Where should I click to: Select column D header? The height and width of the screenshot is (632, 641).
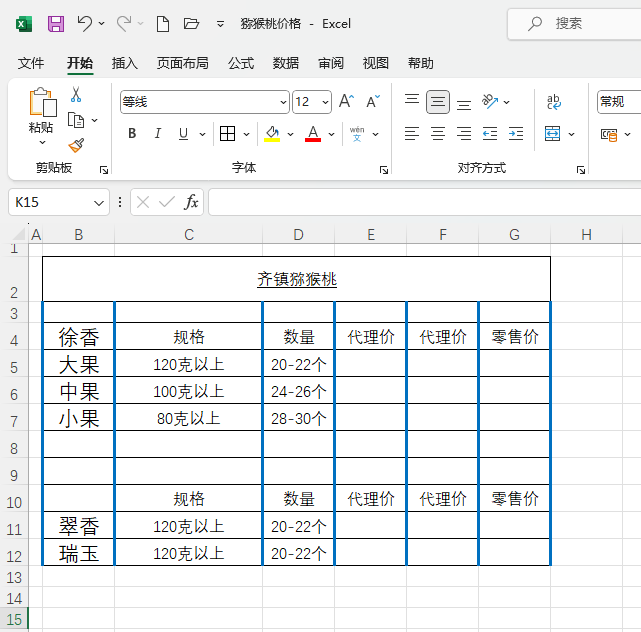coord(298,235)
